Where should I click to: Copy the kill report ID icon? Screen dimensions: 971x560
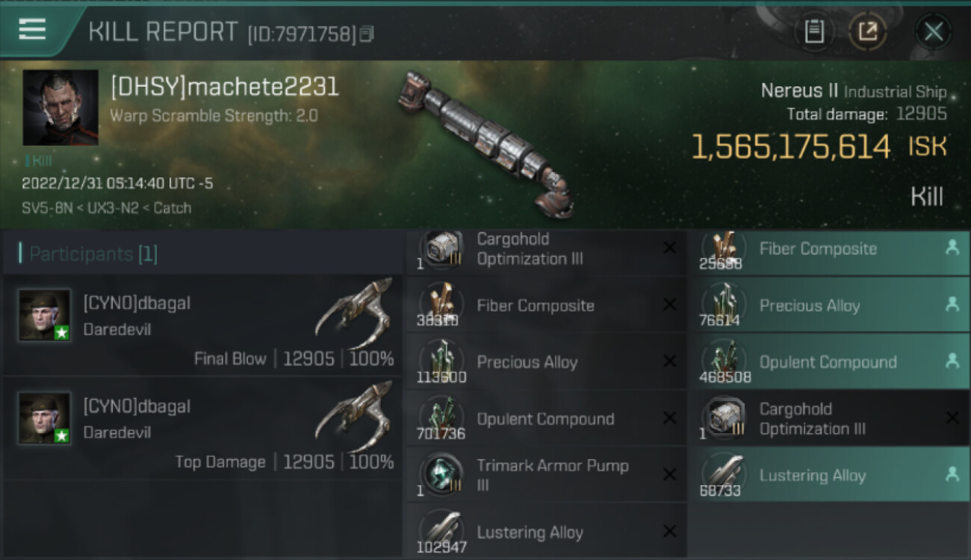point(366,34)
